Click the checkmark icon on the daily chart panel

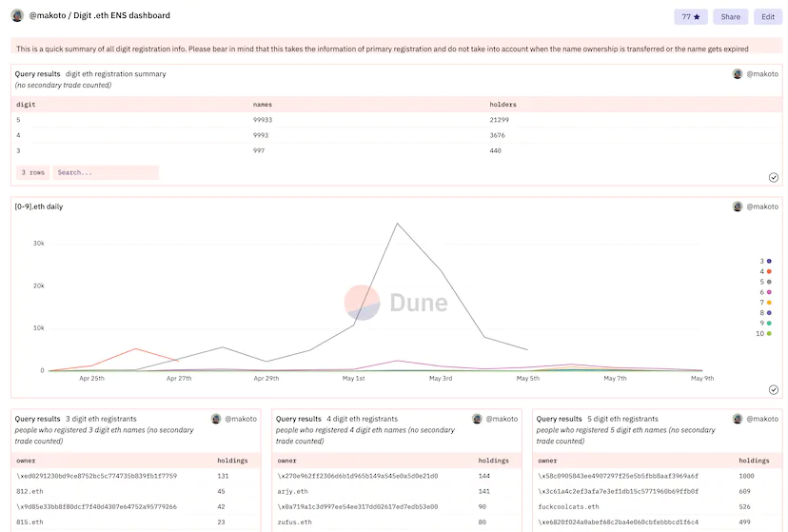774,389
